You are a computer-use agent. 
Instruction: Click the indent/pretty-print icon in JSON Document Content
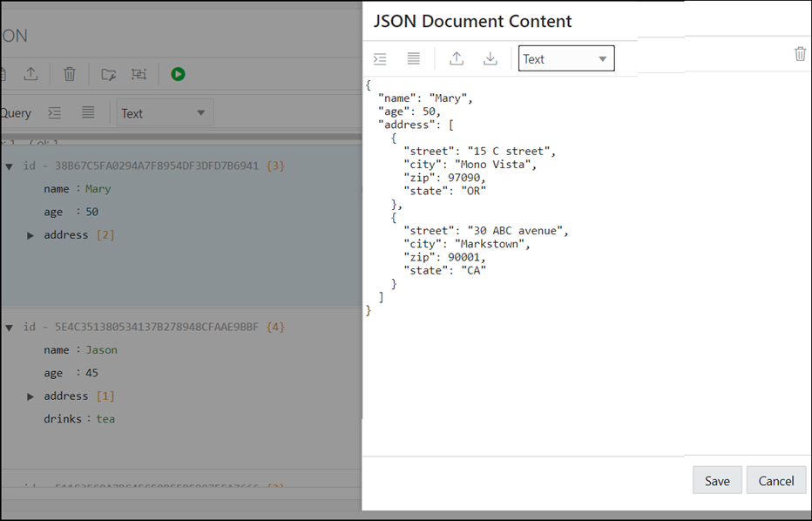(380, 59)
